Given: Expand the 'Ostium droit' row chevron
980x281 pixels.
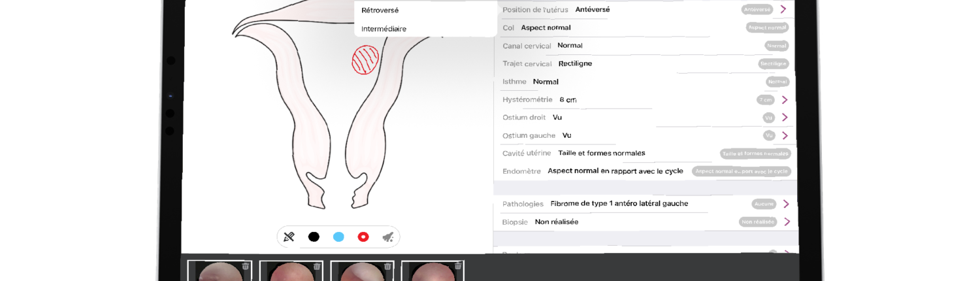Looking at the screenshot, I should tap(785, 118).
